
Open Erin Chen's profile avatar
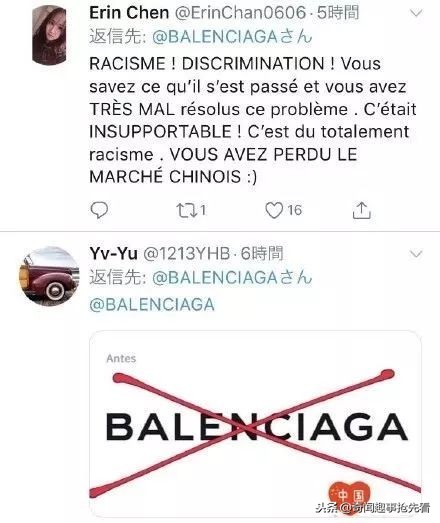coord(49,35)
